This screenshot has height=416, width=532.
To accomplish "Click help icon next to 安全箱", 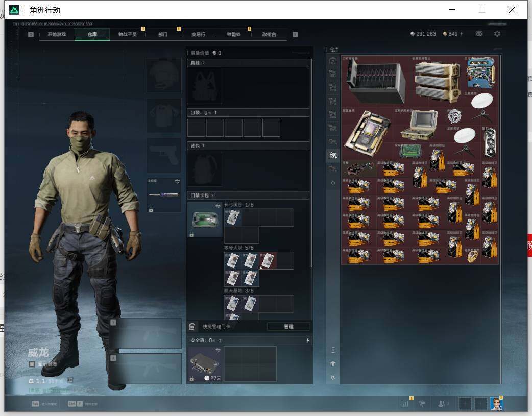I will pos(220,340).
